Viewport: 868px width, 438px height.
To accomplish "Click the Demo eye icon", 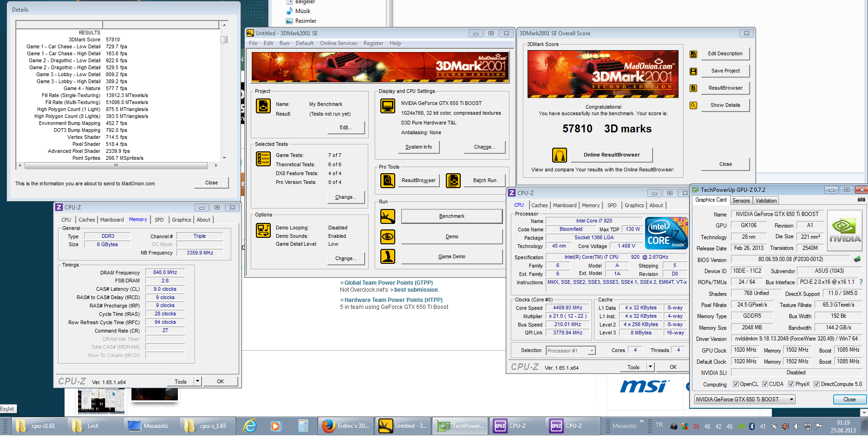I will point(388,236).
